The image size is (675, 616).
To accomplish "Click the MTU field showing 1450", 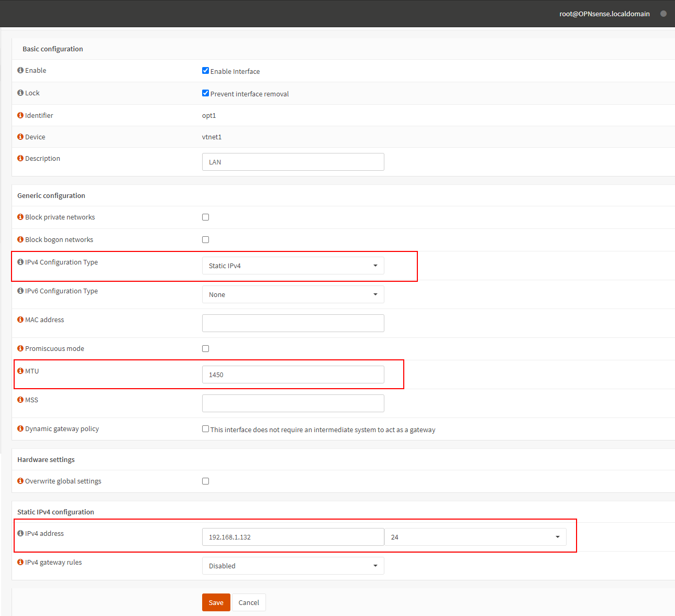I will point(293,375).
